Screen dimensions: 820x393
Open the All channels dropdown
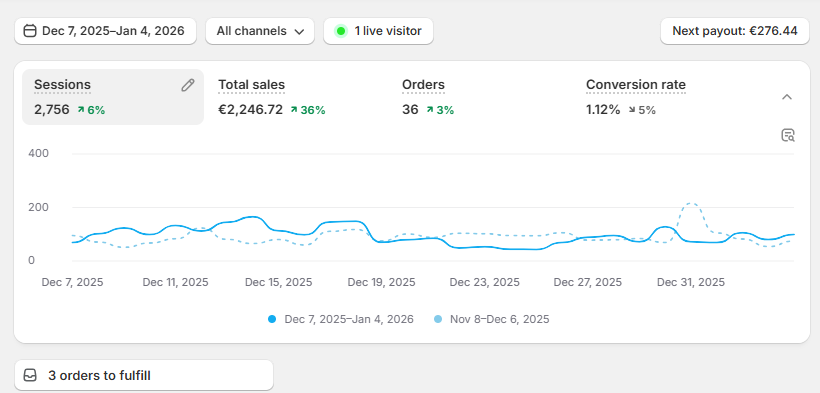(x=260, y=31)
